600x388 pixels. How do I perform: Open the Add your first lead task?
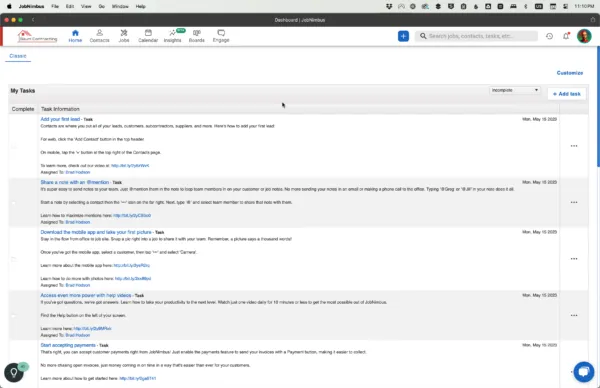pyautogui.click(x=60, y=119)
